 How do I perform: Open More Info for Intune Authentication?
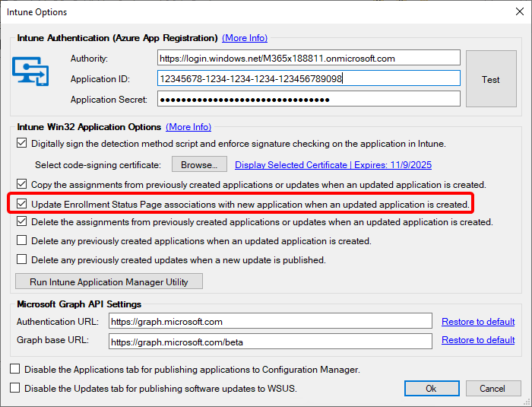(x=245, y=38)
